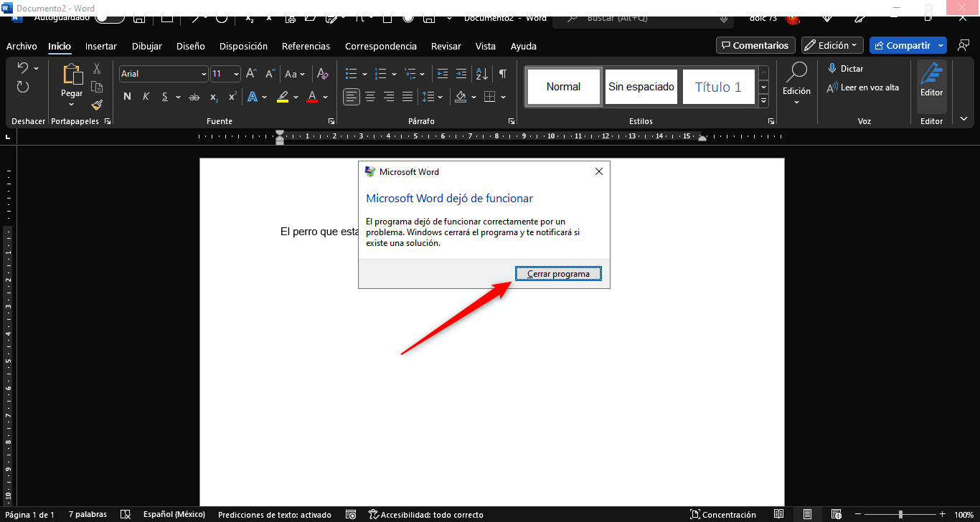Open Concentración focus mode

tap(723, 514)
